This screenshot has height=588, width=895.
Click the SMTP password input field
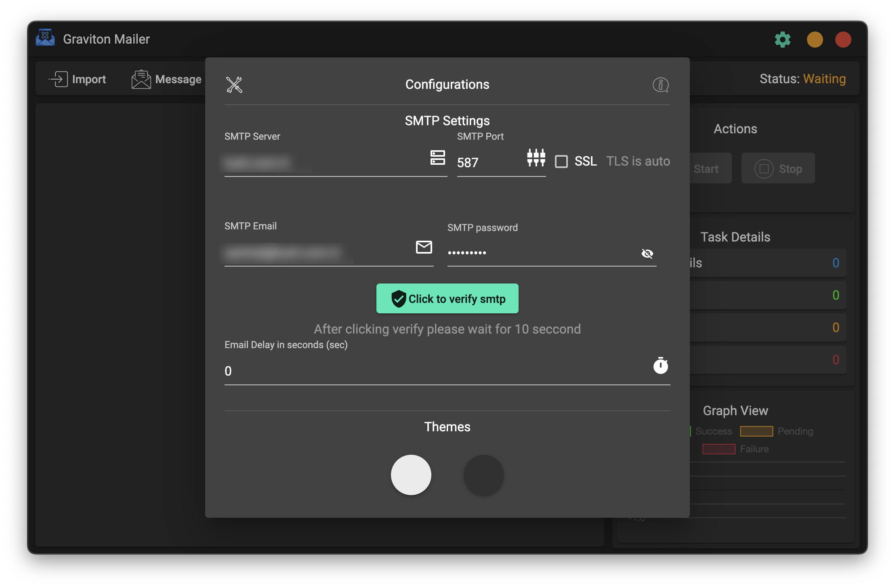click(x=541, y=253)
